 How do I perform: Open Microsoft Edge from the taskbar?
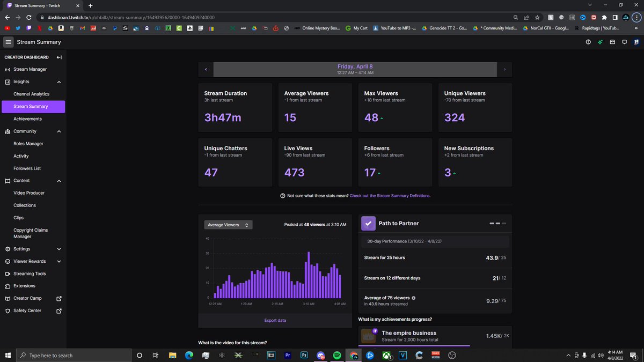(x=189, y=356)
